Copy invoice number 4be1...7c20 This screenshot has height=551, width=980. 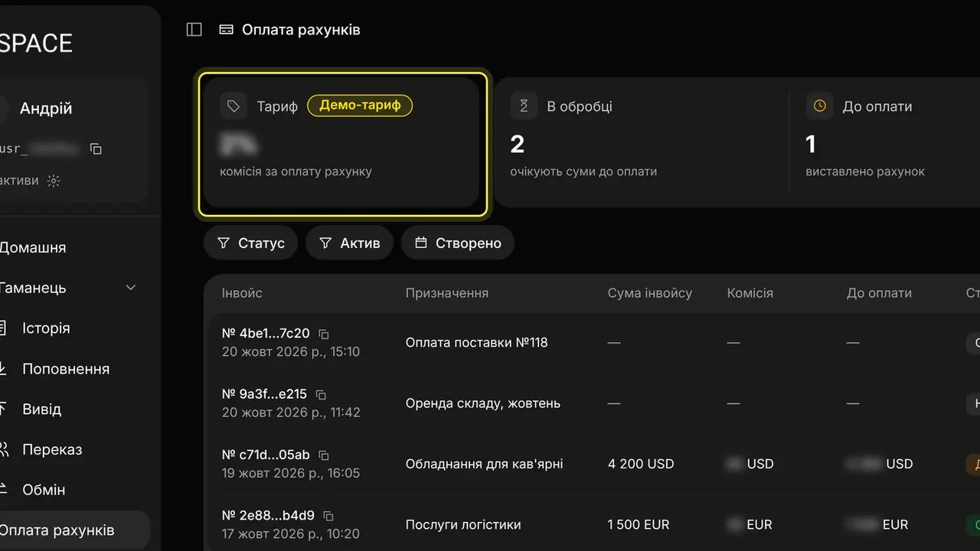(x=324, y=334)
